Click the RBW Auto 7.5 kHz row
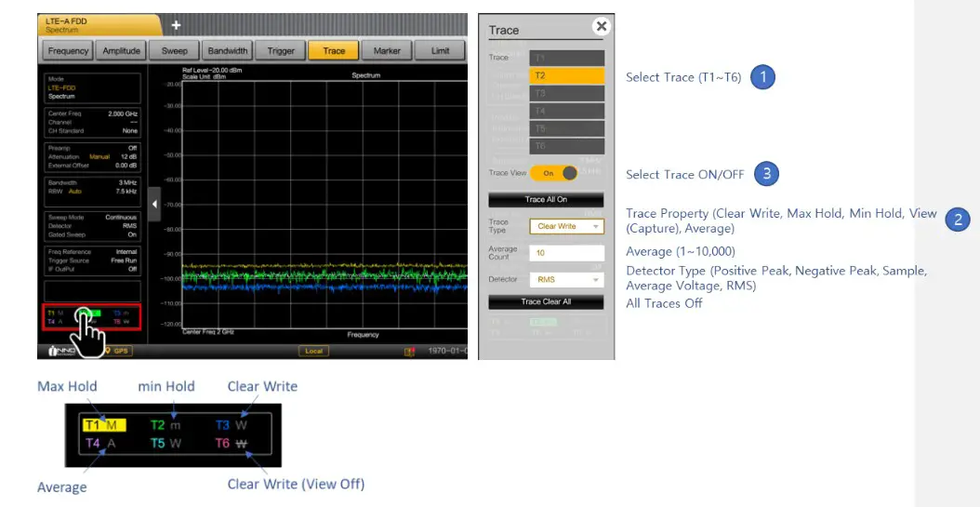980x507 pixels. (x=92, y=192)
